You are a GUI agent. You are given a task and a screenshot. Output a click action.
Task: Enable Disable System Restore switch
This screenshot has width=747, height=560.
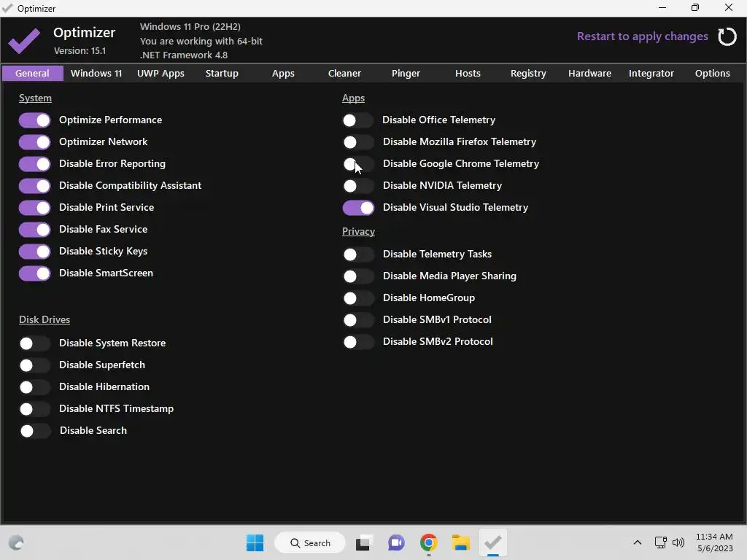[35, 343]
